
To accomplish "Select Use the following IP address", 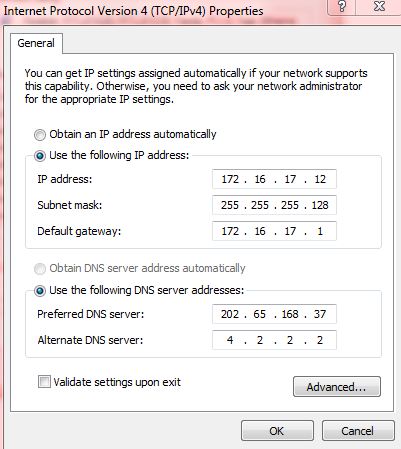I will pyautogui.click(x=40, y=156).
